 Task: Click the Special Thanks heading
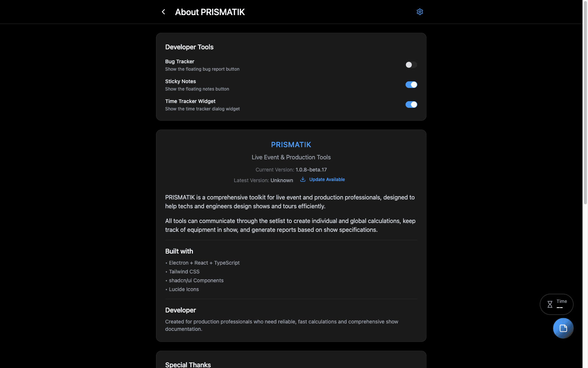pos(188,364)
